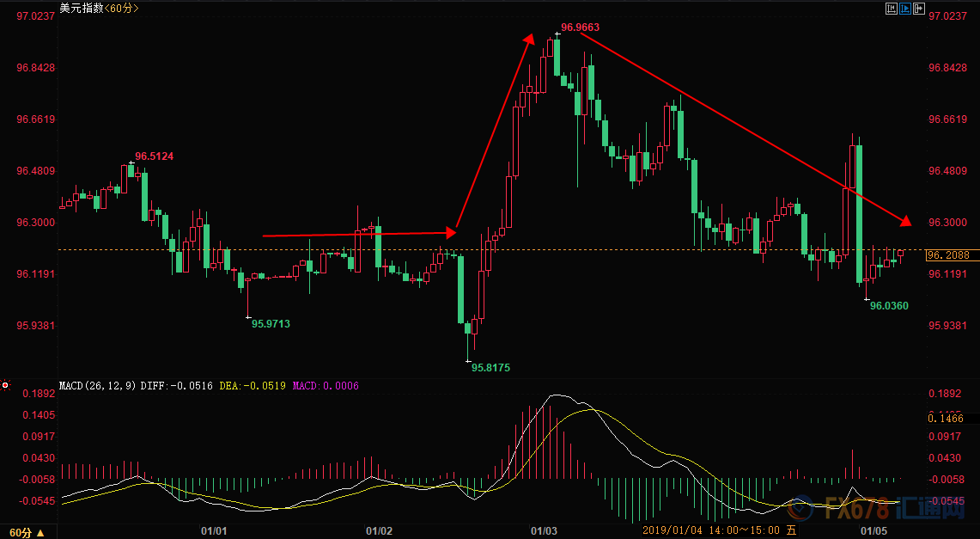Click the 01/01 date on time axis
Screen dimensions: 980x539
point(214,531)
